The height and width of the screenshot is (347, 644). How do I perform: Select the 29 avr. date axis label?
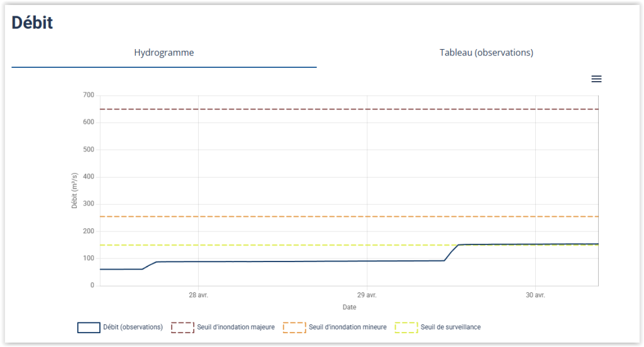(x=367, y=295)
